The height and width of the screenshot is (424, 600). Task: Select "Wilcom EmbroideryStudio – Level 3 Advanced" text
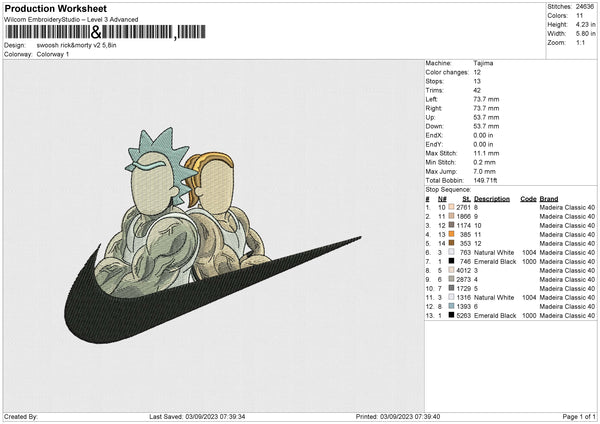coord(71,19)
